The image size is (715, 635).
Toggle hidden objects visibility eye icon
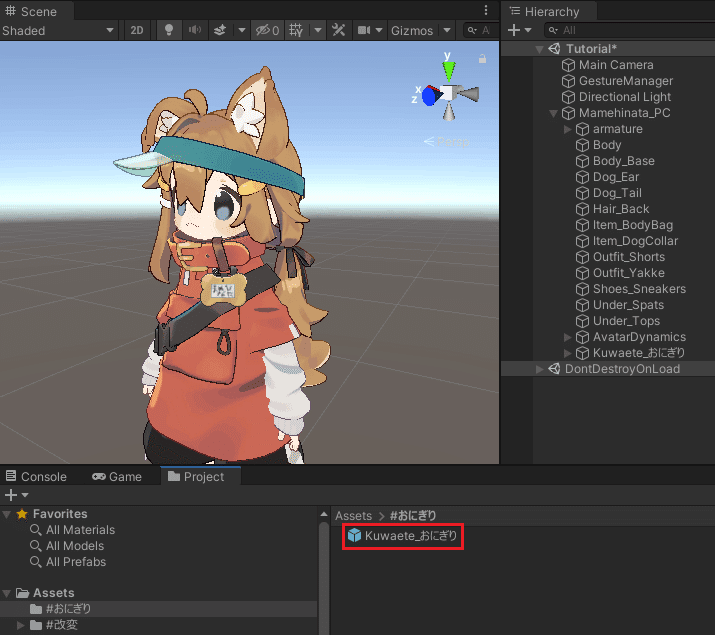[267, 31]
